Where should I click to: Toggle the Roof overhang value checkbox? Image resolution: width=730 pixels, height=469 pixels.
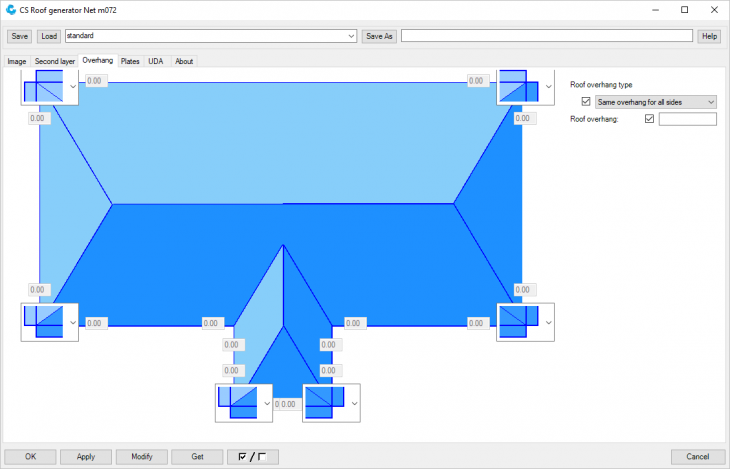[649, 119]
